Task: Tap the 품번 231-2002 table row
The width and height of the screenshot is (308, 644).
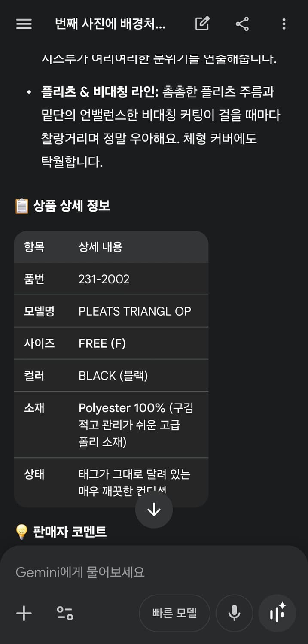Action: [111, 279]
